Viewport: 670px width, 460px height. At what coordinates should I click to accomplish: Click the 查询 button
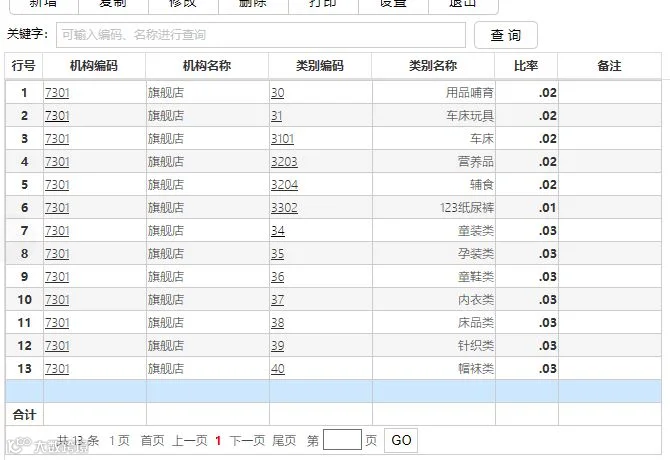[505, 35]
